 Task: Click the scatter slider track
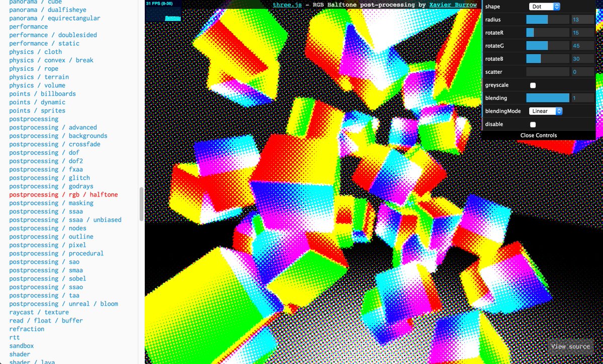(x=548, y=72)
